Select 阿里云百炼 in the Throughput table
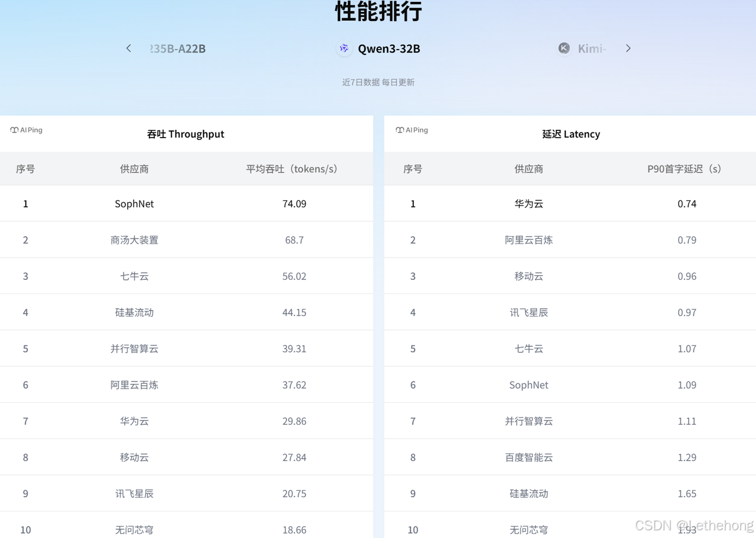756x538 pixels. click(134, 385)
